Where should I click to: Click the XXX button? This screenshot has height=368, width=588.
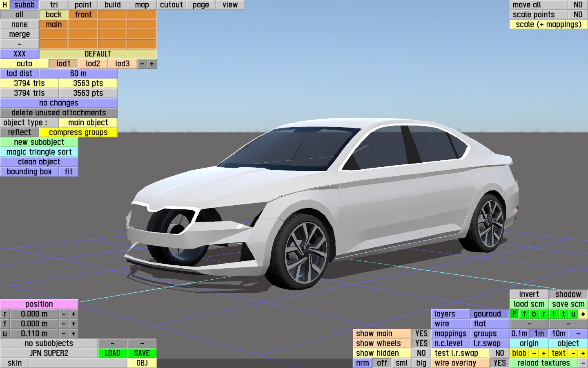20,54
